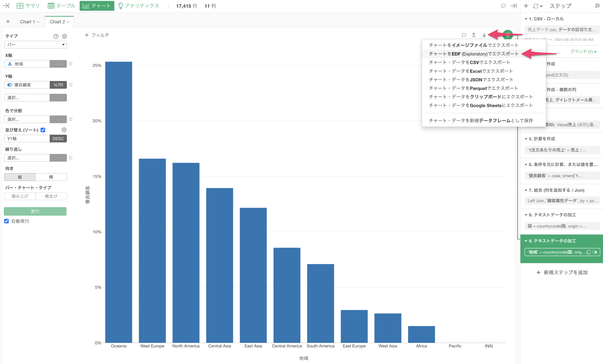Viewport: 603px width, 364px height.
Task: Open comments icon in the top bar
Action: 503,6
